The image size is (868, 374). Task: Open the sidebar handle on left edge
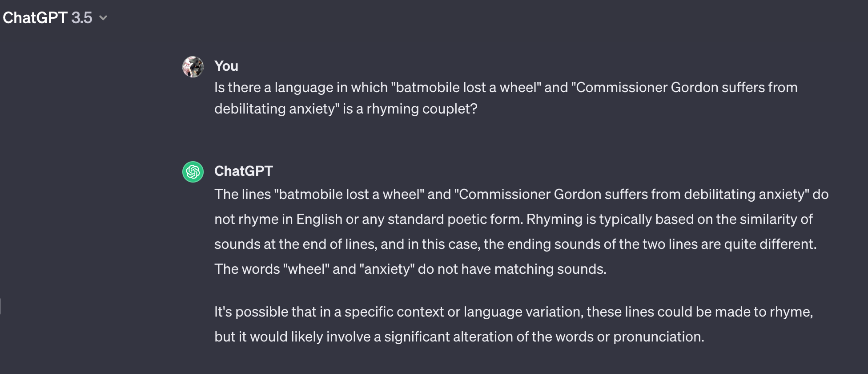click(x=1, y=306)
